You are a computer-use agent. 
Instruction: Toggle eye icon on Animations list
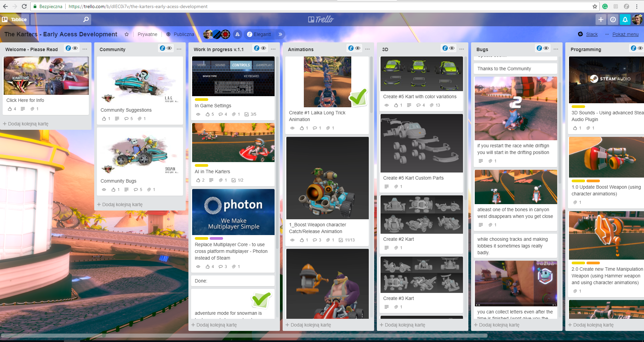358,48
